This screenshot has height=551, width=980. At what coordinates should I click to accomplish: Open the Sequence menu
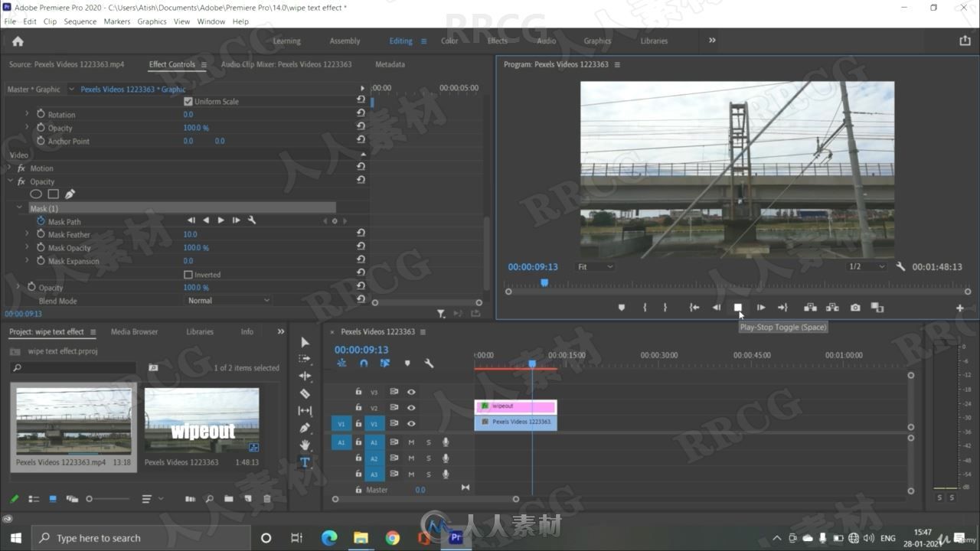(x=80, y=21)
